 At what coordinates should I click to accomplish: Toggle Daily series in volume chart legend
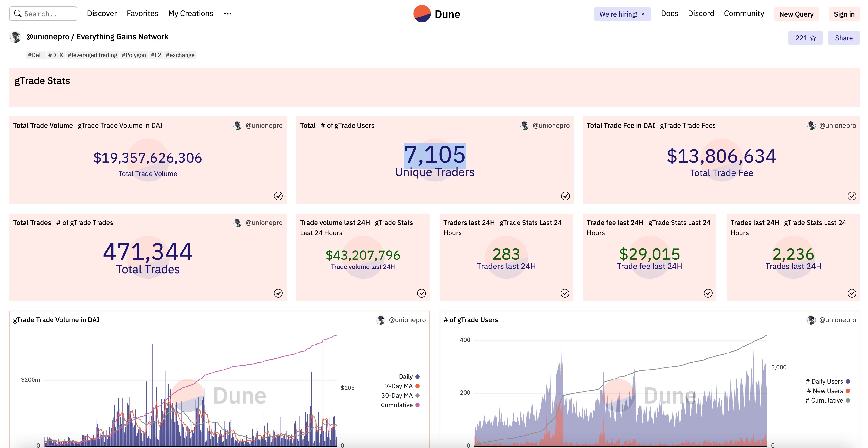(x=406, y=377)
